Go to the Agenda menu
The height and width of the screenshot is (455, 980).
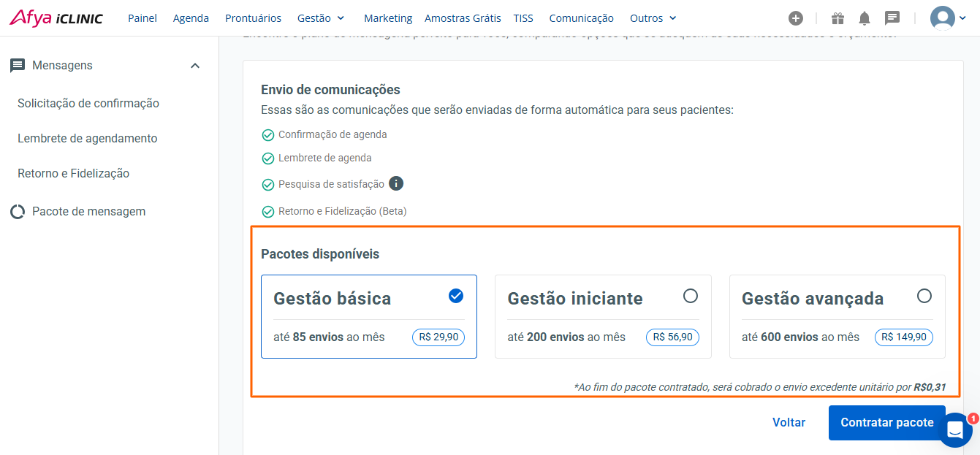[x=191, y=18]
